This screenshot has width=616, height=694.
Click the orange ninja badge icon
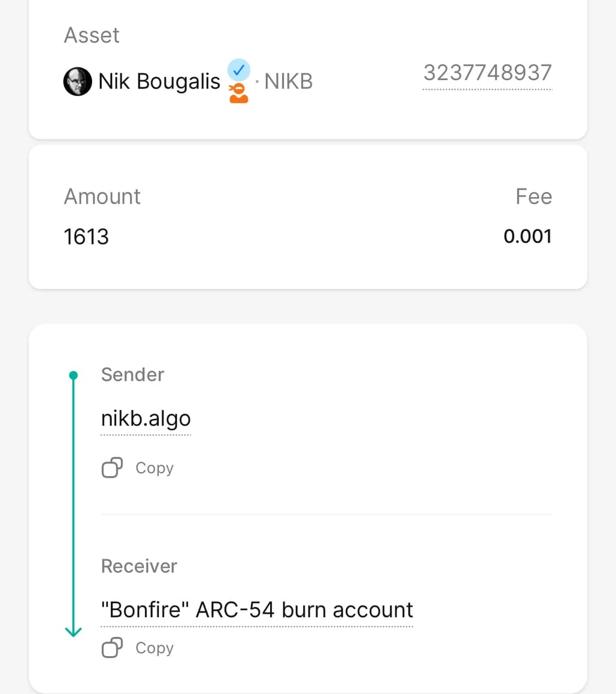click(239, 93)
